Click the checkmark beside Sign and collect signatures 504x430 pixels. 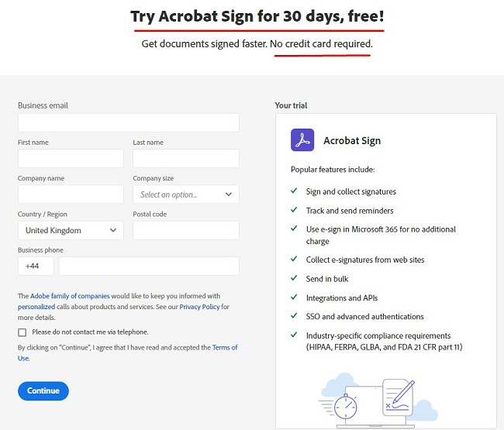(x=294, y=191)
